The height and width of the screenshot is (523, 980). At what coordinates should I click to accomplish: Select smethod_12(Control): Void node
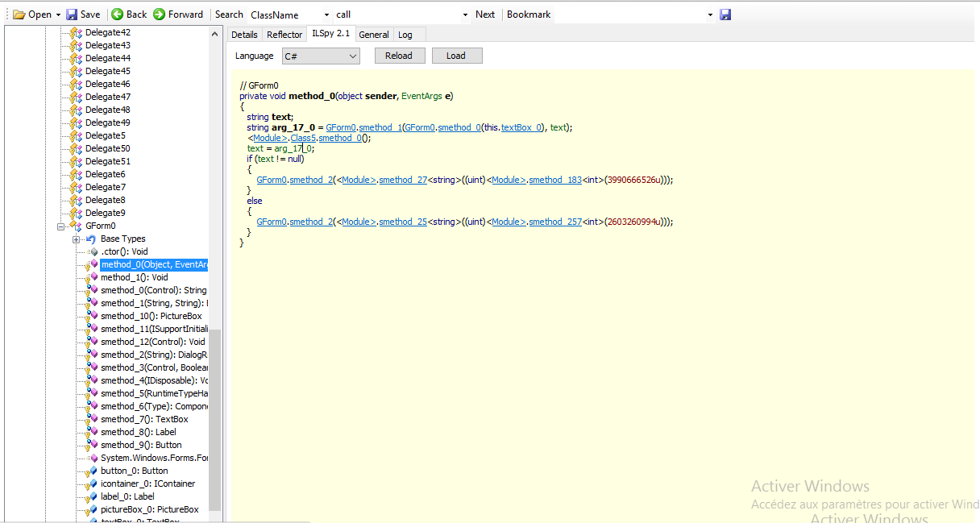coord(152,342)
